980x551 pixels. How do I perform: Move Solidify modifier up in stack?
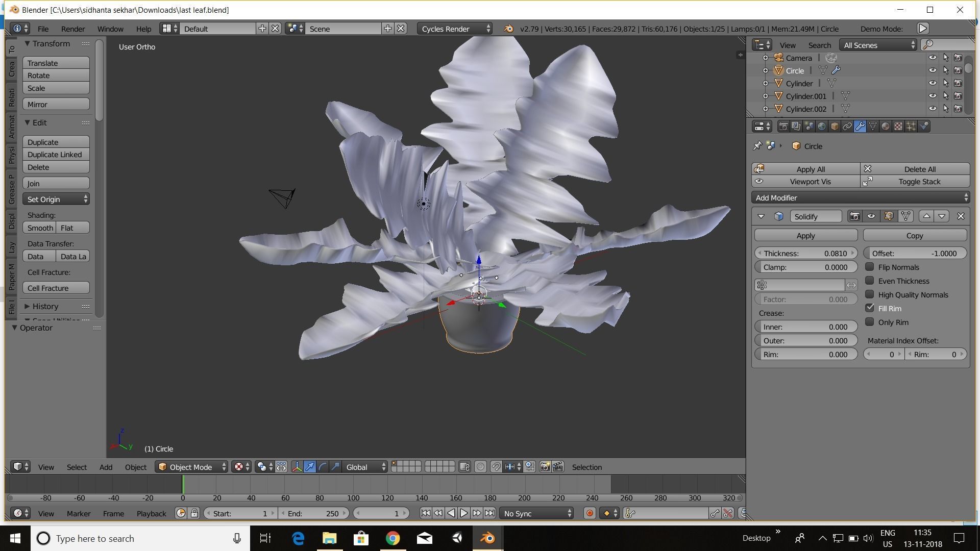(x=926, y=216)
